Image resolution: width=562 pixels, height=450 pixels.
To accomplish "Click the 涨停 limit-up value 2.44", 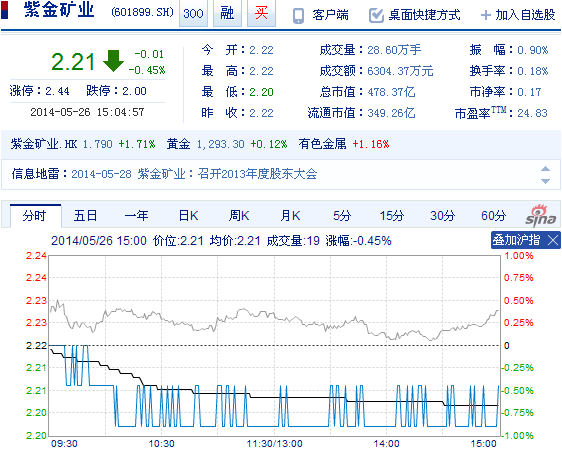I will (57, 91).
